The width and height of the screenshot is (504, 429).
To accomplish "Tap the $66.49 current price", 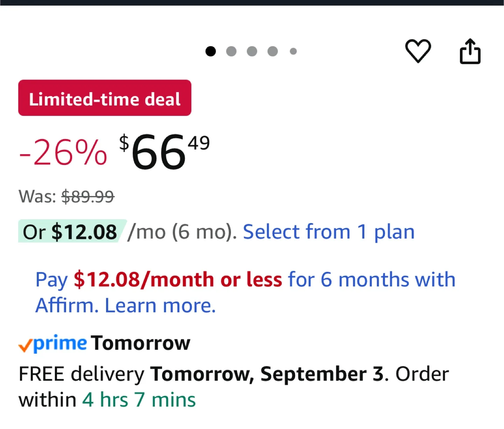I will point(164,152).
